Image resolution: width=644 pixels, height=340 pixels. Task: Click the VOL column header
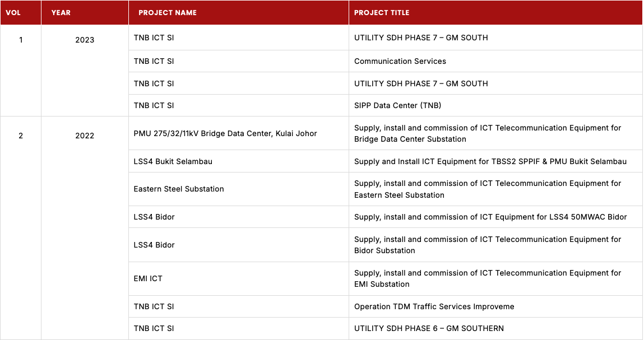click(x=13, y=13)
